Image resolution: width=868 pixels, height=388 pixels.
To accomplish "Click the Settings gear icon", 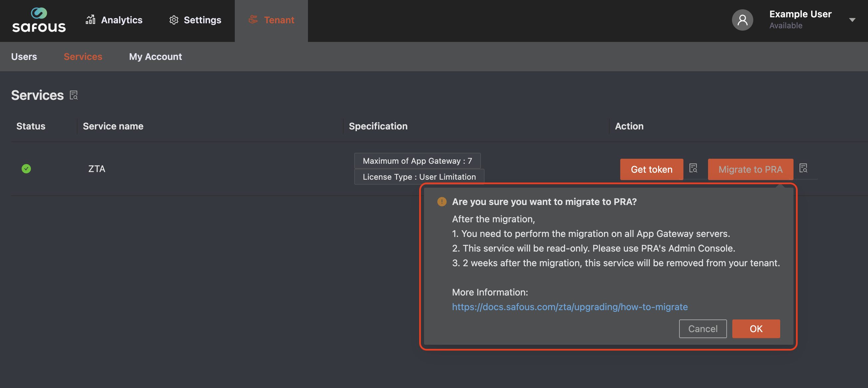I will tap(174, 20).
